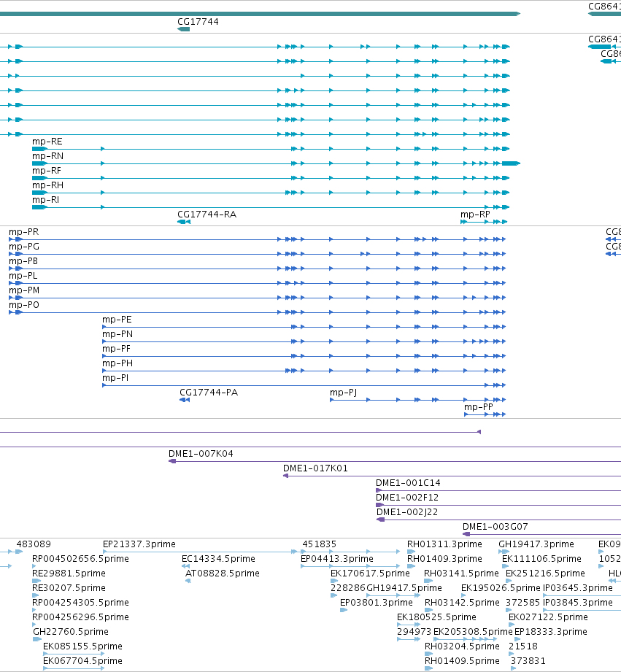Open the mp-RF transcript feature

tap(271, 178)
